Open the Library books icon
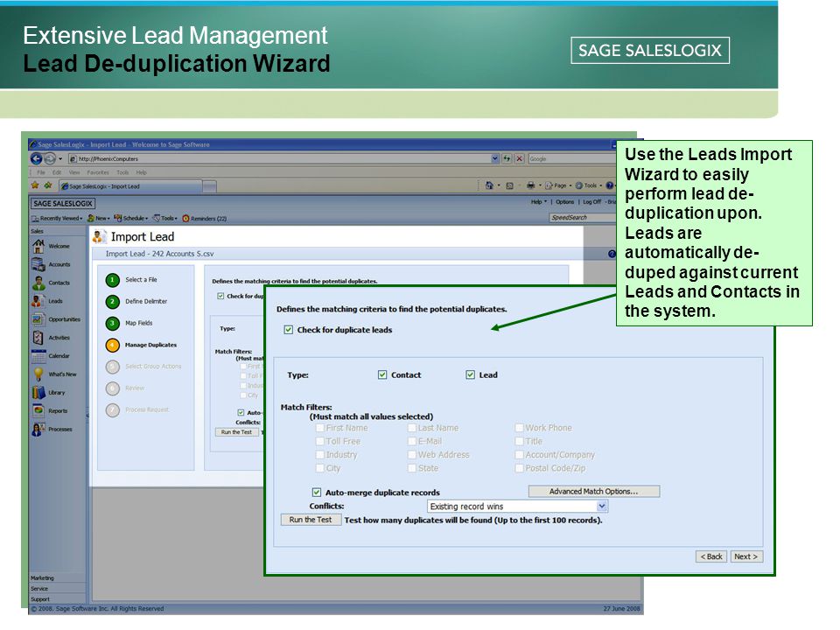Image resolution: width=840 pixels, height=630 pixels. tap(38, 392)
